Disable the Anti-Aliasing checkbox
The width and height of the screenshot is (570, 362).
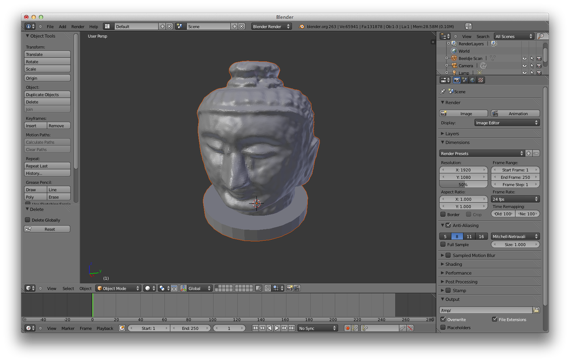449,225
